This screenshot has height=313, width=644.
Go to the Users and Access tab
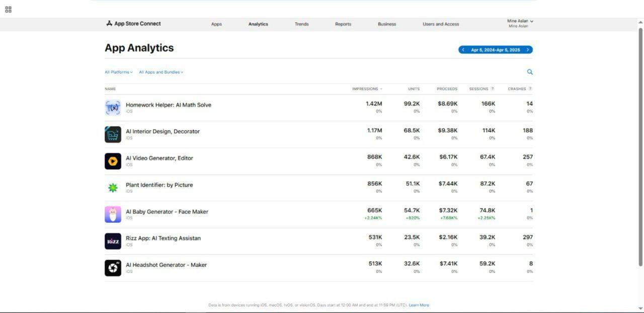pyautogui.click(x=440, y=24)
